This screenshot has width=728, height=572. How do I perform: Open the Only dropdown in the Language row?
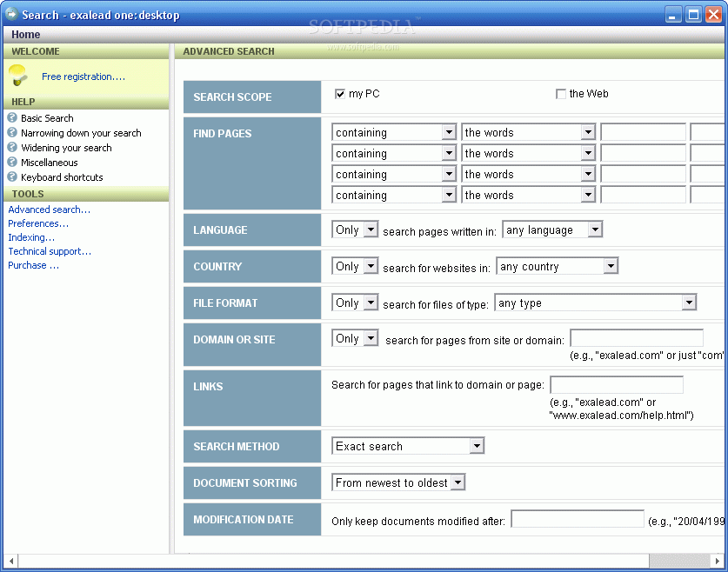pos(355,229)
